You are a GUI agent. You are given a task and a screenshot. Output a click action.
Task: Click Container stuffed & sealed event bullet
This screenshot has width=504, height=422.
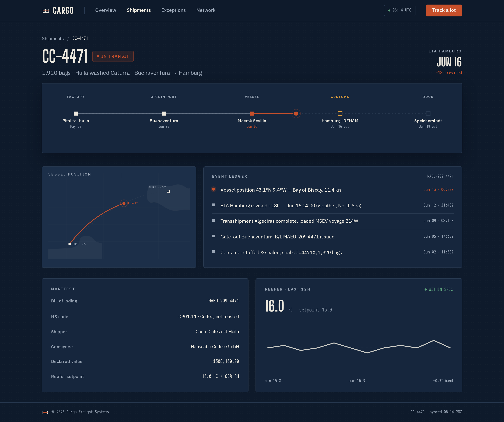click(213, 252)
